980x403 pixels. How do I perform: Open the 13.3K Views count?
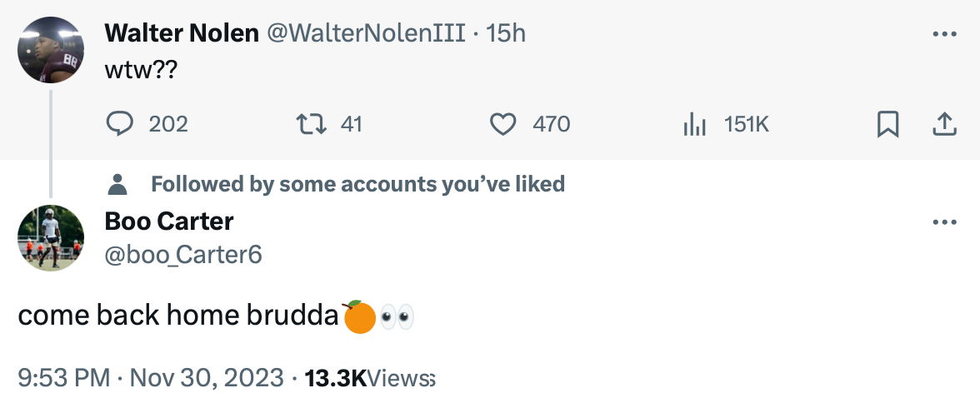pos(370,378)
